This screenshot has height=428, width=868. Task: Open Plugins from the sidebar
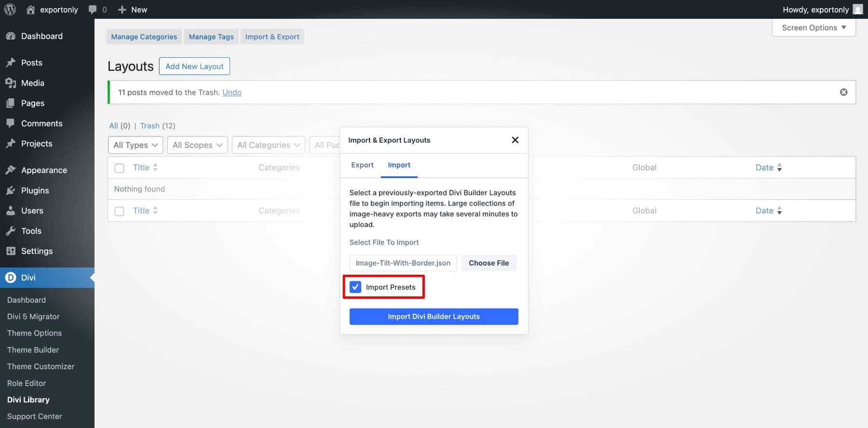(35, 190)
